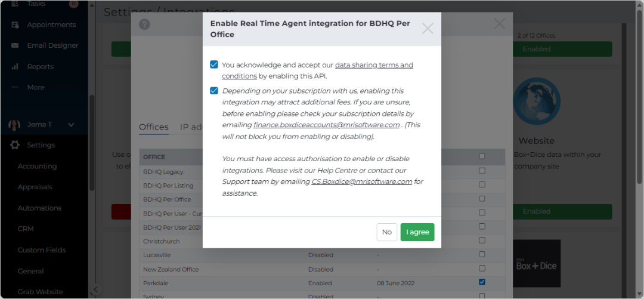Uncheck the Parkdale office checkbox
The image size is (644, 299).
click(x=482, y=282)
